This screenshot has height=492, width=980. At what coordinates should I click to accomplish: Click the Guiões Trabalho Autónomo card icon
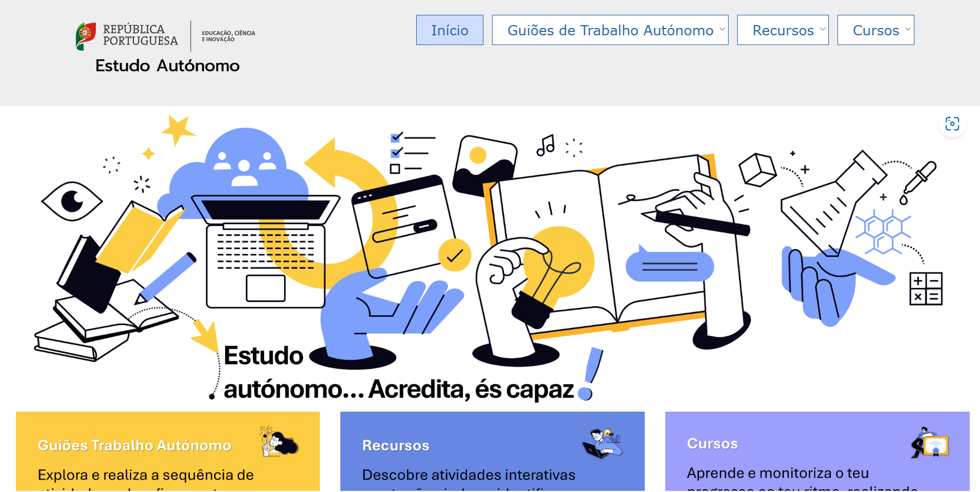point(279,442)
